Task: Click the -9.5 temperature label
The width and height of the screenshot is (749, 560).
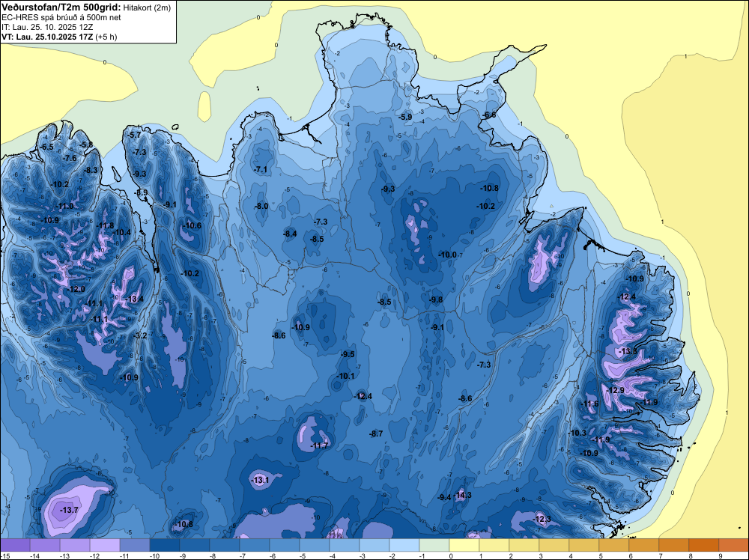Action: (x=348, y=354)
